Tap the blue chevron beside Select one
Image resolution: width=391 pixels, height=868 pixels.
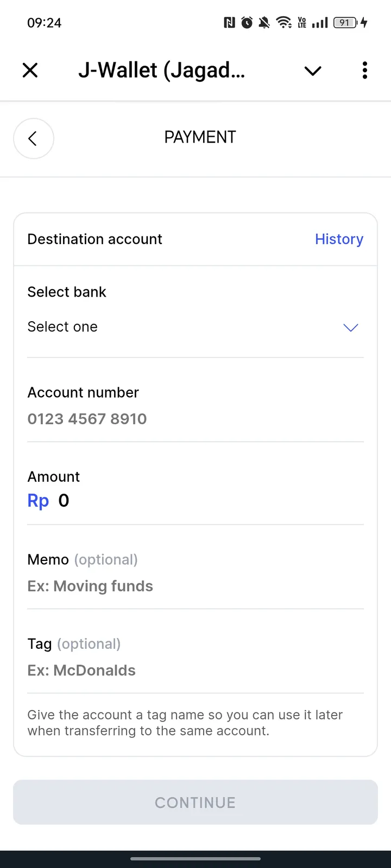point(351,328)
